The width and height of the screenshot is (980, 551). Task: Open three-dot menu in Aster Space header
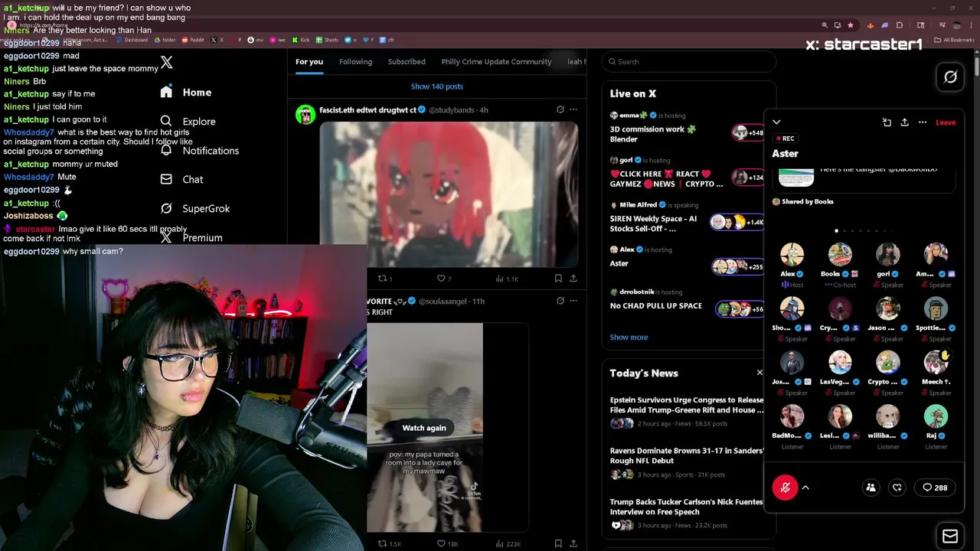(923, 122)
